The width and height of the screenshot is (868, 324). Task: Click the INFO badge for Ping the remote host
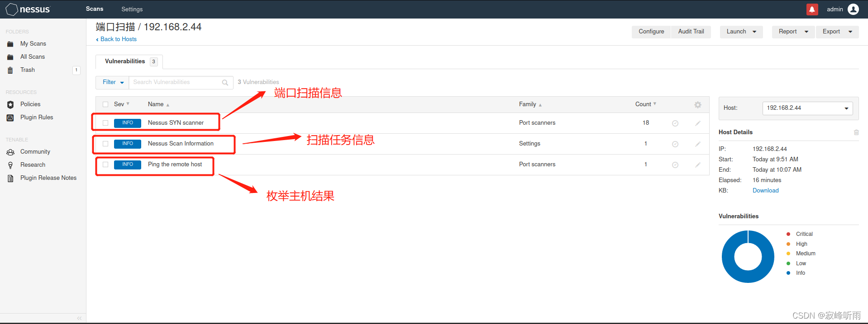coord(128,164)
